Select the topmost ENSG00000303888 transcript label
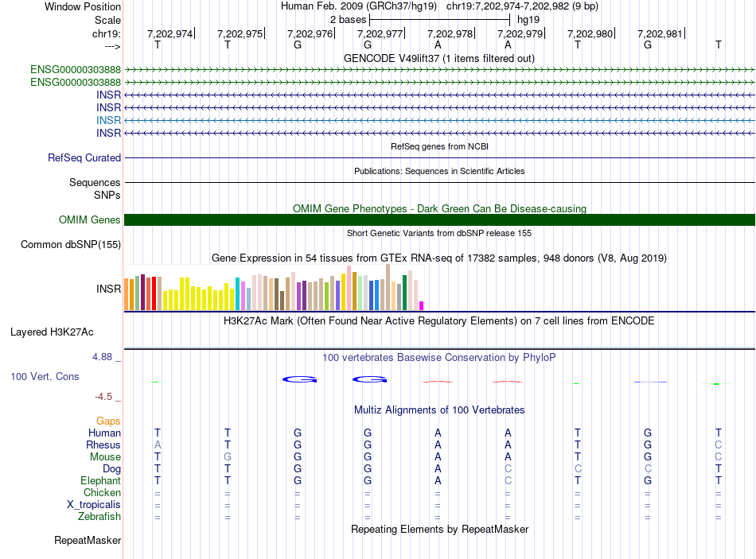The height and width of the screenshot is (559, 756). click(x=76, y=70)
